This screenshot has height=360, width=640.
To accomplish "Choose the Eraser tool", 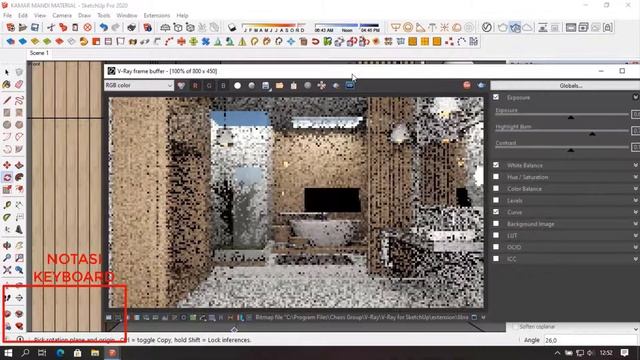I will [x=19, y=84].
